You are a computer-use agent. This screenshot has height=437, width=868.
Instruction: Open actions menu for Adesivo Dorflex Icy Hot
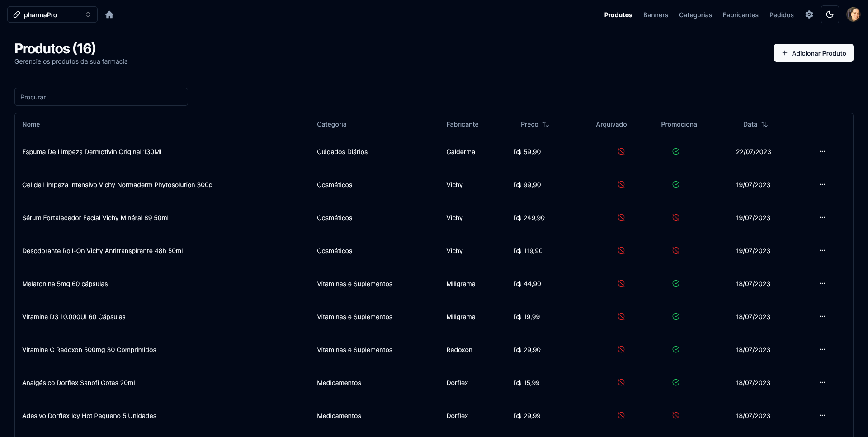(x=822, y=415)
